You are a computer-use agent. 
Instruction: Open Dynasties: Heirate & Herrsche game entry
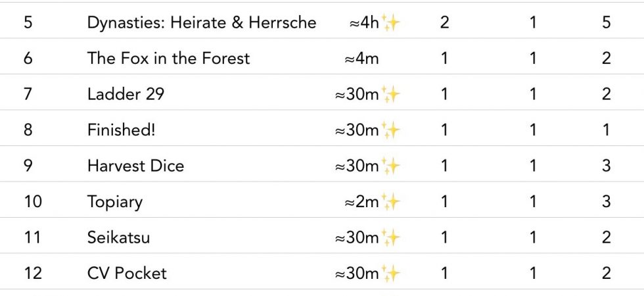(x=201, y=22)
